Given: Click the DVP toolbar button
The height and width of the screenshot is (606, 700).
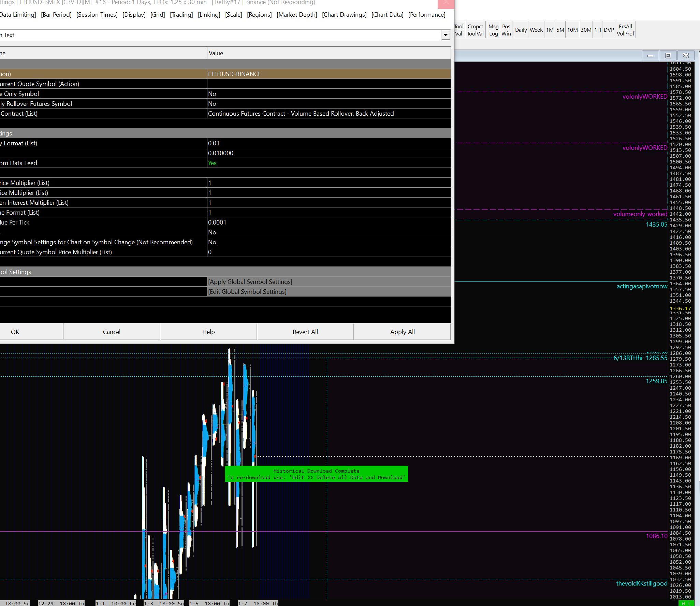Looking at the screenshot, I should [609, 30].
